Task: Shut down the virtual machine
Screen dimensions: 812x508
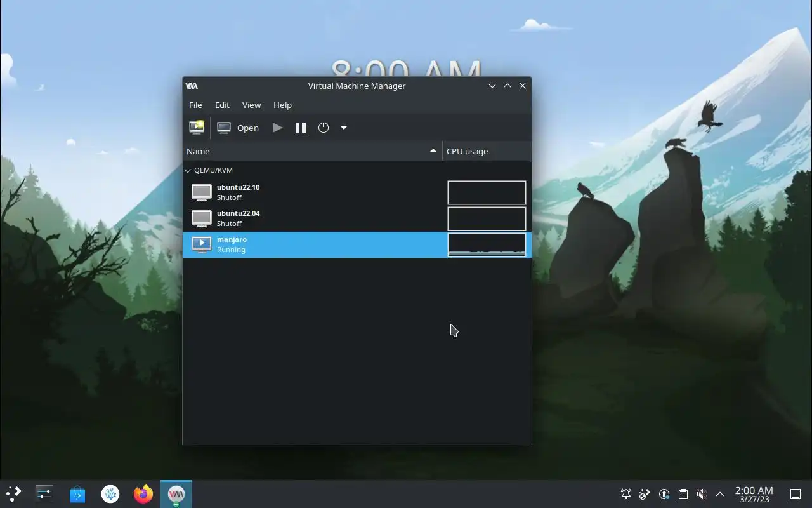Action: tap(324, 128)
